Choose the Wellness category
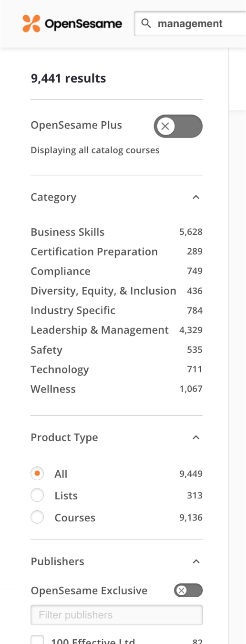Screen dimensions: 246x644 pos(53,389)
